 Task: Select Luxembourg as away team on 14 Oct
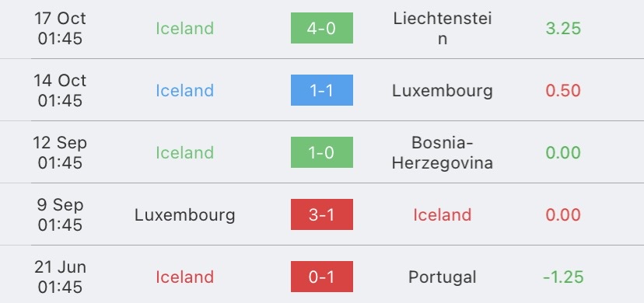click(443, 91)
